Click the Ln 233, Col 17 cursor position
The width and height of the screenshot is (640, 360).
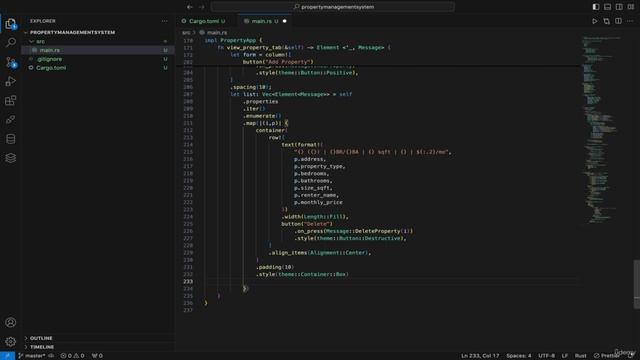point(480,356)
